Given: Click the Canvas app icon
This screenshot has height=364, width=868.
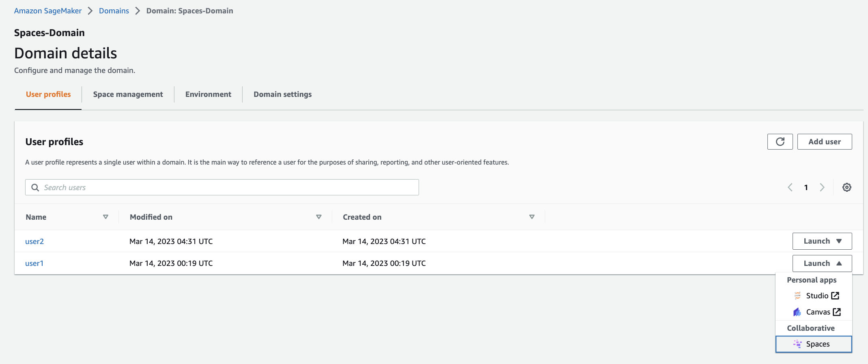Looking at the screenshot, I should [x=797, y=312].
